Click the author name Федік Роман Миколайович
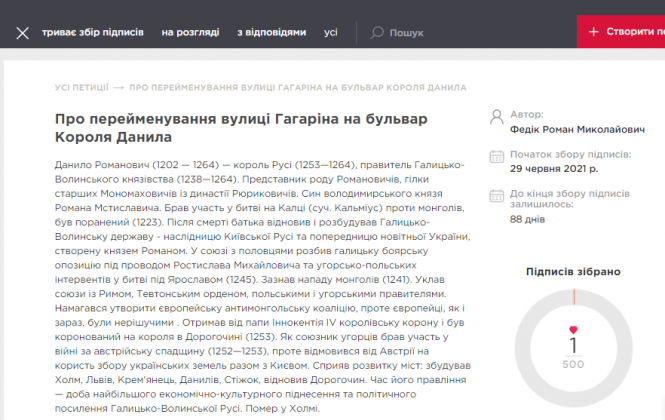The image size is (665, 420). point(562,130)
